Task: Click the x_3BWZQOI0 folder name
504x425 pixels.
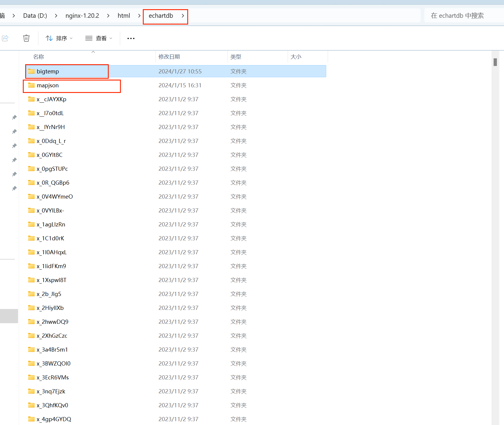Action: (54, 363)
